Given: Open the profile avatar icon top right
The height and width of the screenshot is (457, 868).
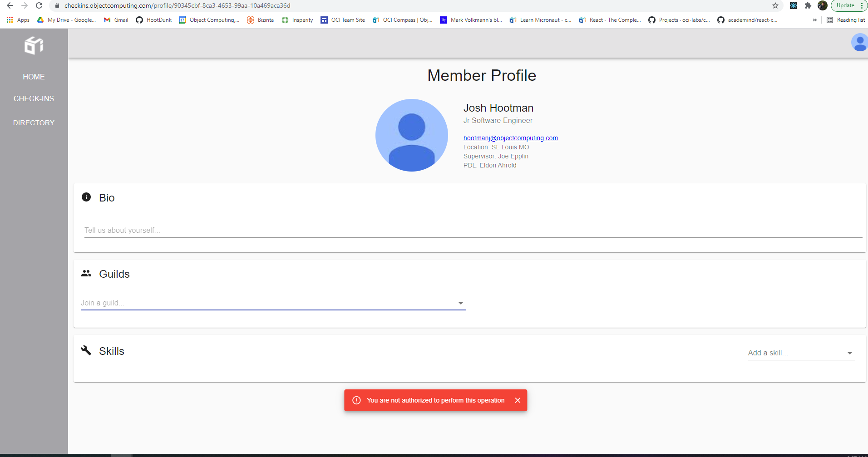Looking at the screenshot, I should coord(859,43).
